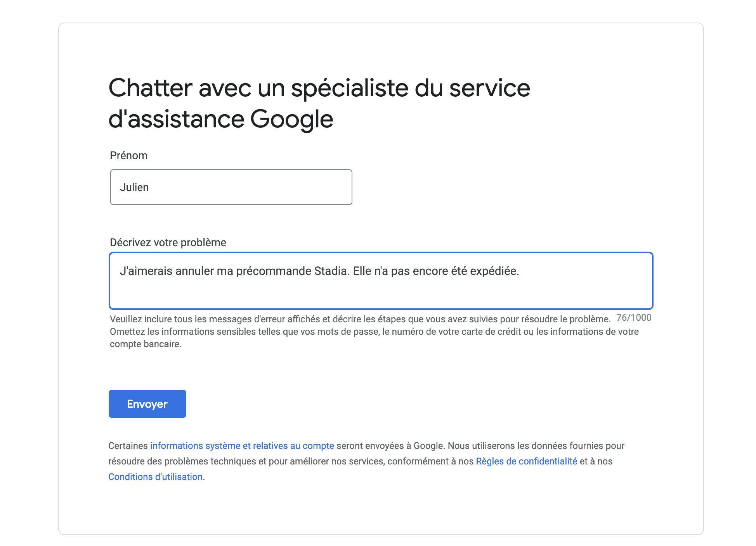Place cursor after the word expédiée

pos(520,271)
